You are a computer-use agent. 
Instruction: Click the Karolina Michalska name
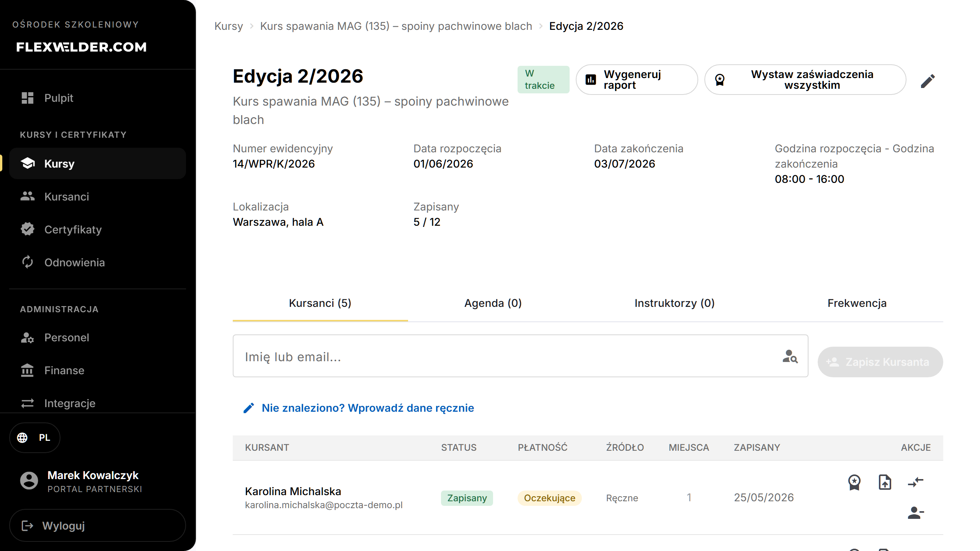coord(293,491)
